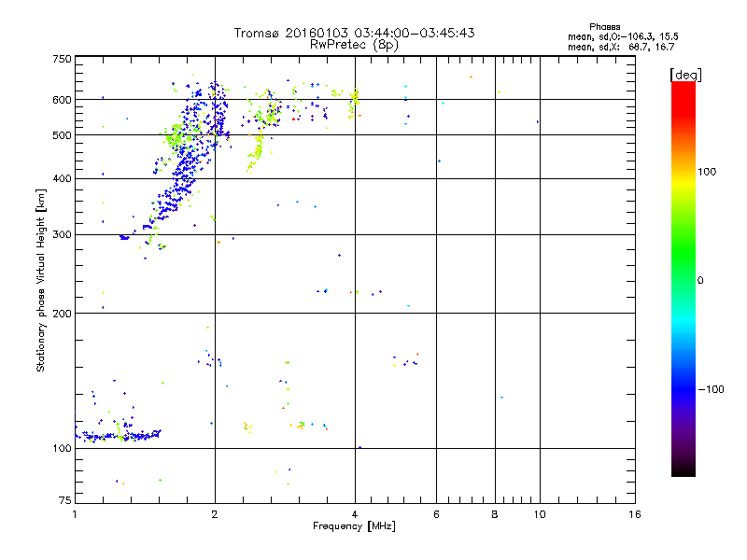Click the "Stationary phase Virtual Height [km]" axis title
This screenshot has height=560, width=747.
(41, 280)
